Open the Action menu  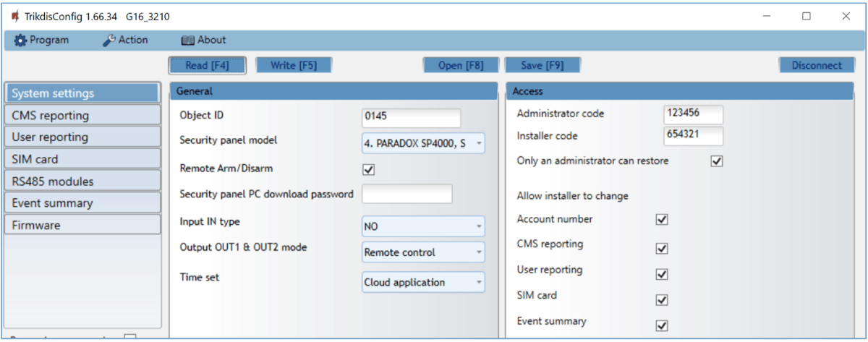[125, 40]
